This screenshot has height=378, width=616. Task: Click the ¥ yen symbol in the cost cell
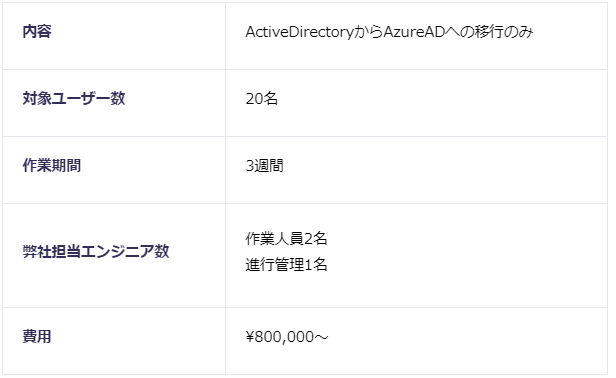pos(250,337)
